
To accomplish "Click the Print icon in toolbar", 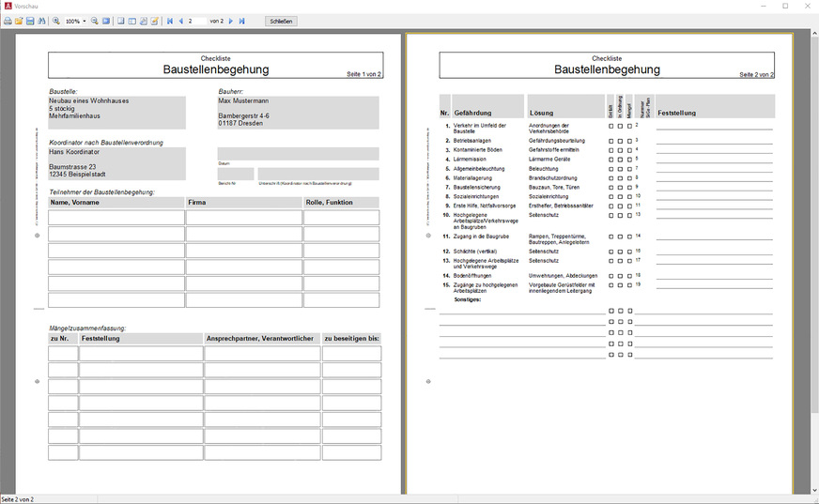I will tap(8, 21).
